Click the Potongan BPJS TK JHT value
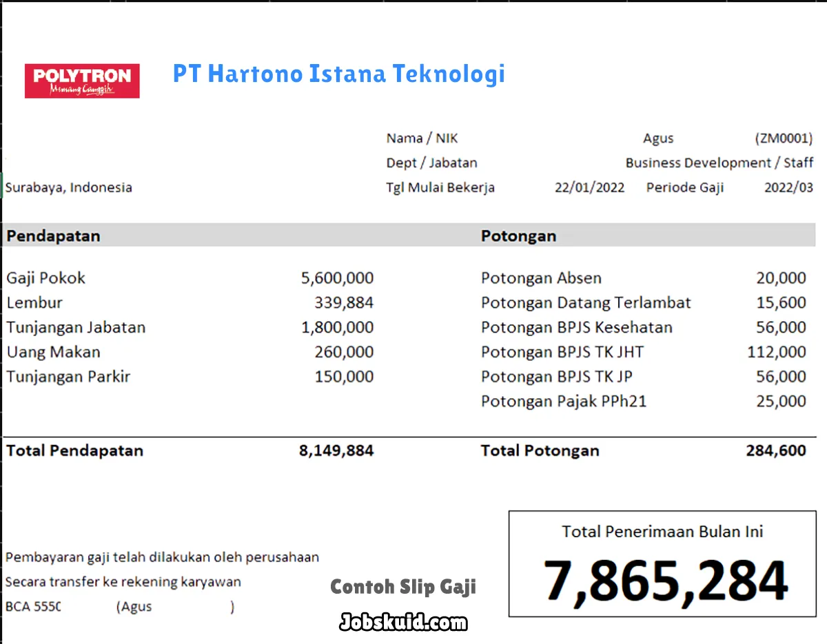The image size is (827, 644). click(x=776, y=353)
